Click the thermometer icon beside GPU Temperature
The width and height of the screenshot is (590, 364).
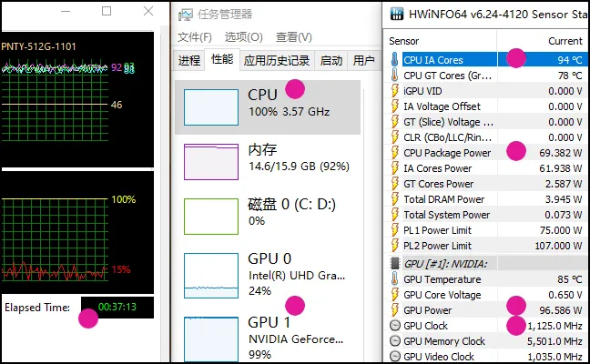click(394, 279)
